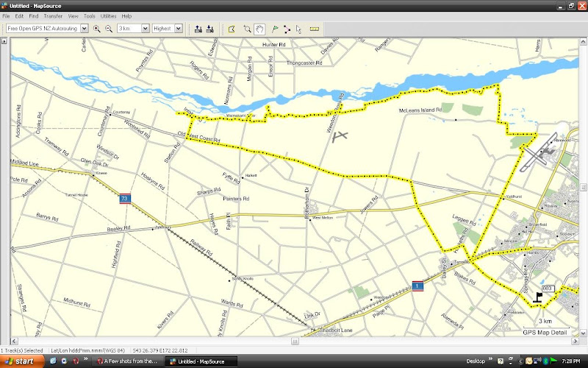This screenshot has width=588, height=368.
Task: Click the vertical scrollbar thumb
Action: pos(583,187)
